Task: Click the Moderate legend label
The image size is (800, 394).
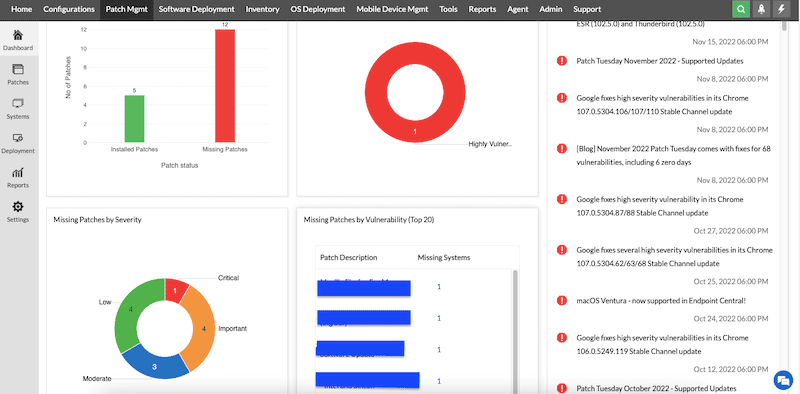Action: tap(97, 379)
